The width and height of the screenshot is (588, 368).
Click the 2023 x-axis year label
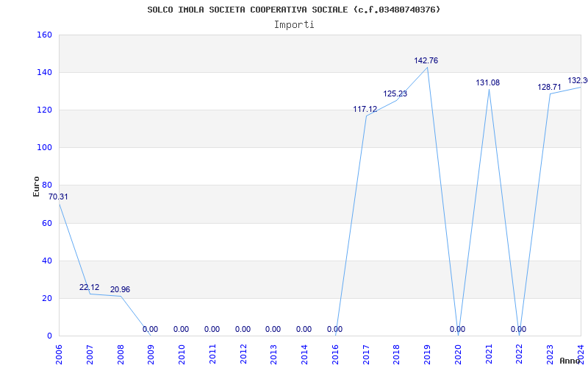[x=551, y=354]
